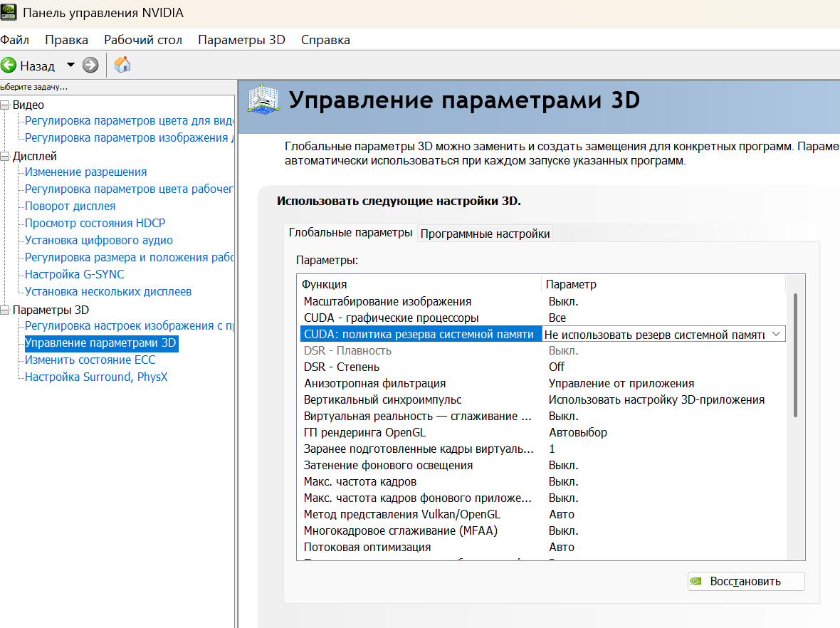Open the Файл menu

coord(14,40)
